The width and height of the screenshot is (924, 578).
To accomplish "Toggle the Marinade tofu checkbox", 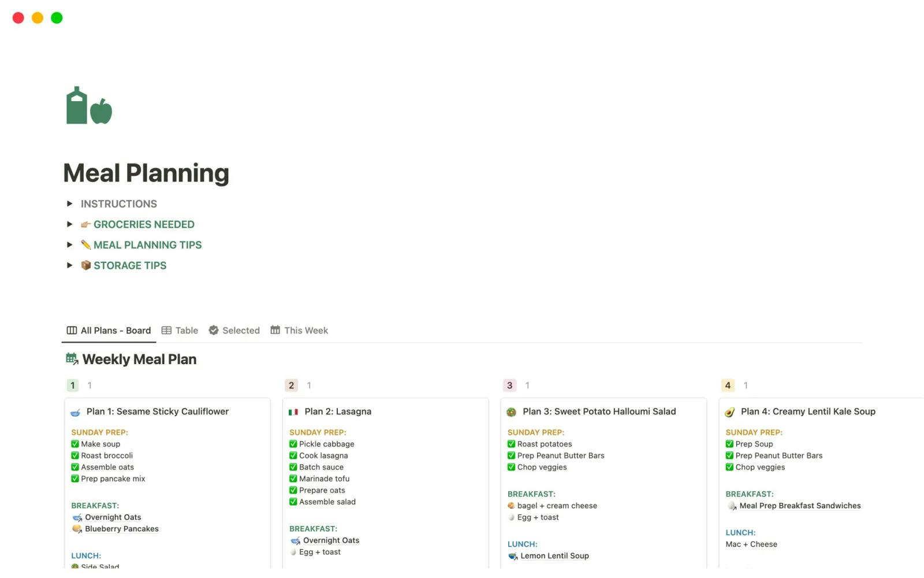I will click(293, 479).
